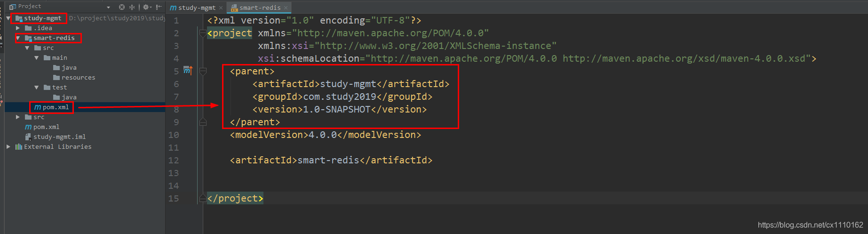Screen dimensions: 868x234
Task: Open Project panel settings gear
Action: point(146,7)
